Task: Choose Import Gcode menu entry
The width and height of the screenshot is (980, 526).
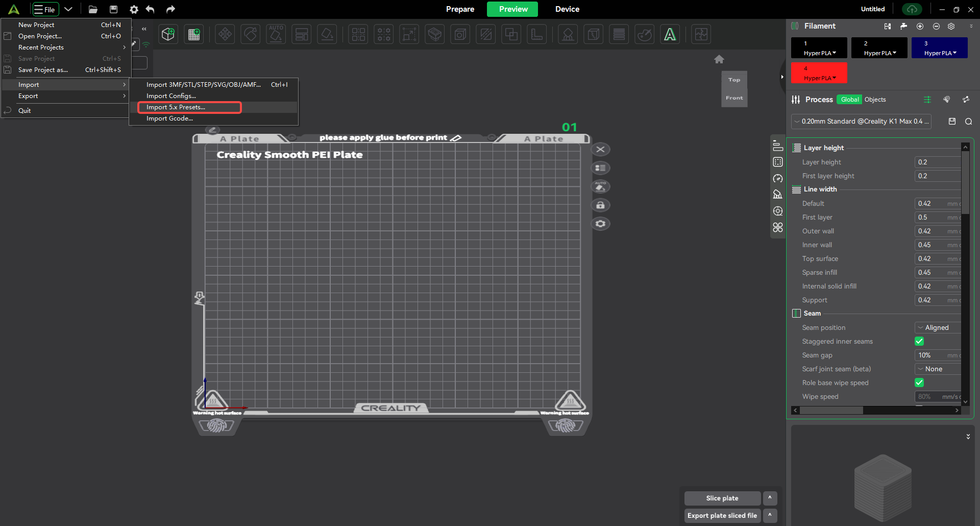Action: pyautogui.click(x=213, y=118)
